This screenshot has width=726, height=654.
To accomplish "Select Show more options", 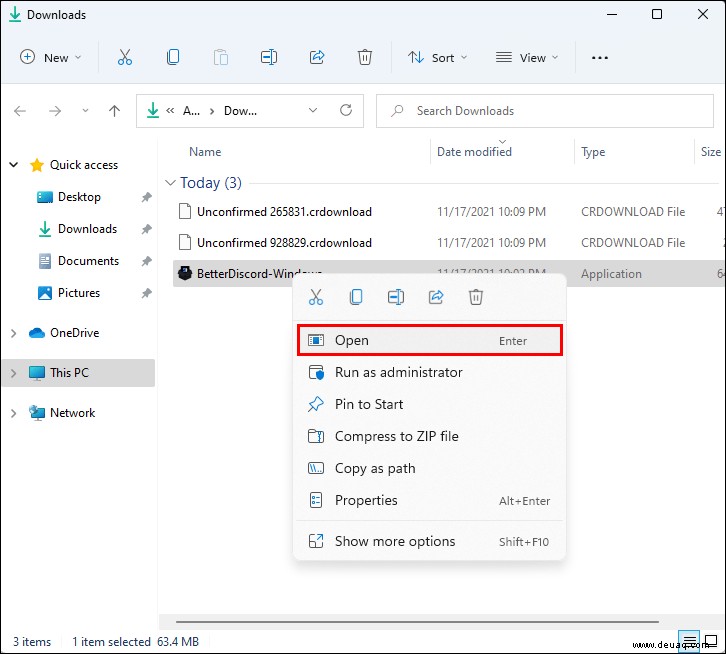I will tap(430, 541).
